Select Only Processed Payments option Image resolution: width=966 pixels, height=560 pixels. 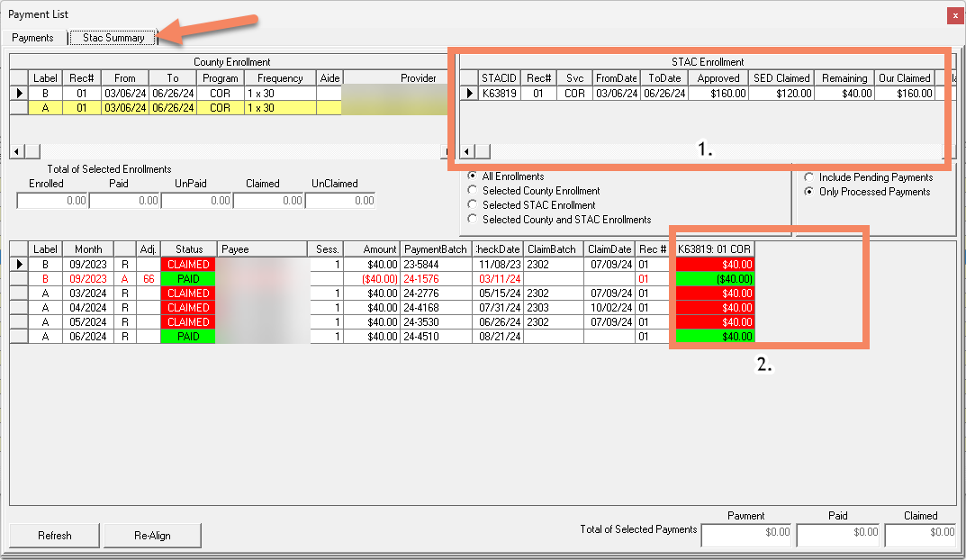[x=809, y=192]
